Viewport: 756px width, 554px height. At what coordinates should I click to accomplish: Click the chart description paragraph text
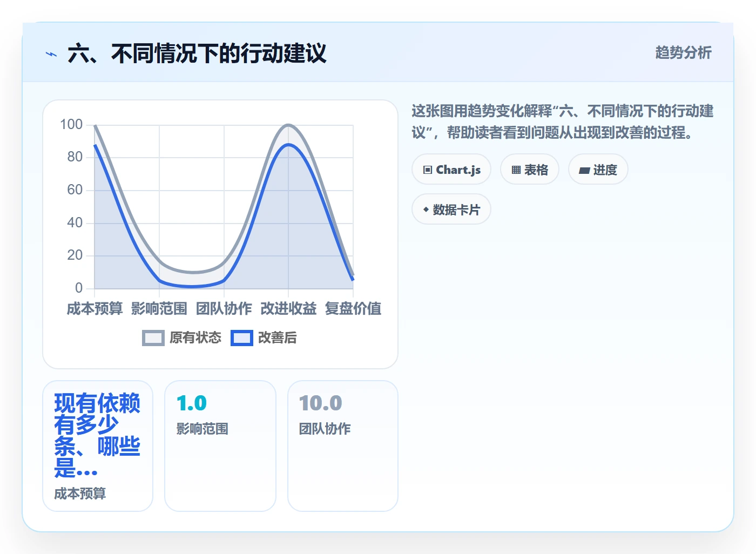point(562,121)
